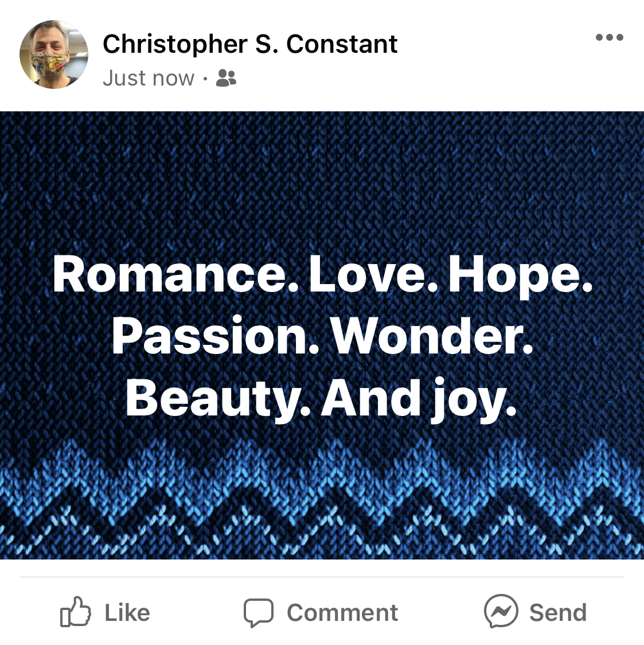The height and width of the screenshot is (645, 644).
Task: Open the Christopher S. Constant name link
Action: click(x=250, y=44)
